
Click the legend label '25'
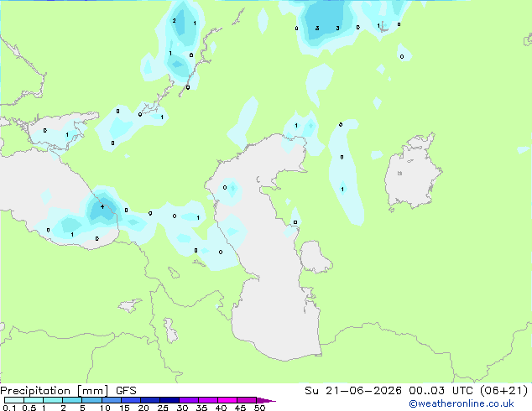[163, 408]
